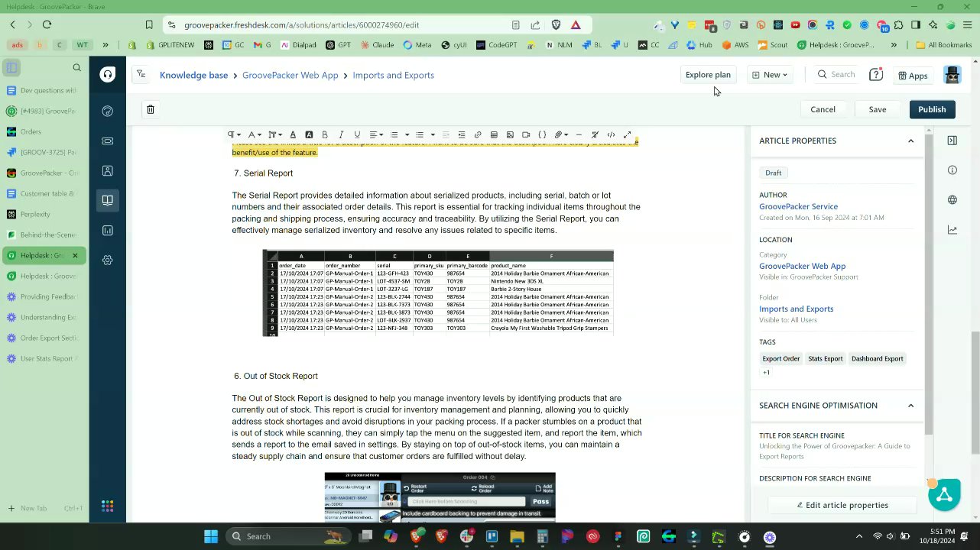The image size is (980, 550).
Task: Open the text alignment dropdown
Action: pos(376,134)
